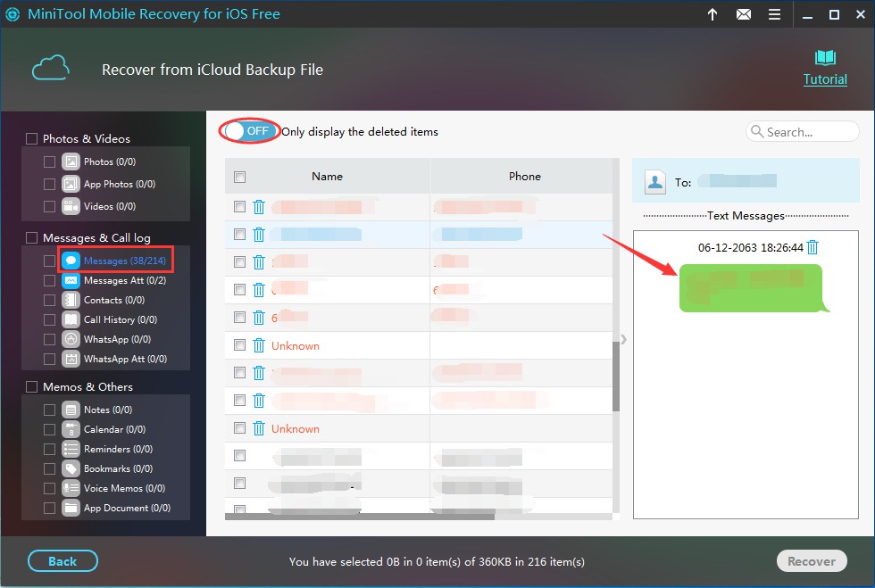The width and height of the screenshot is (875, 588).
Task: Check the Photos & Videos group checkbox
Action: [x=32, y=138]
